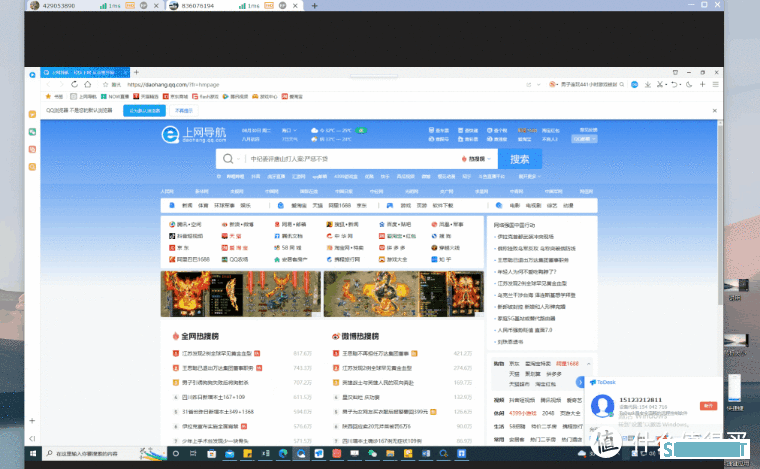Screen dimensions: 760x469
Task: Switch to the 429053890 remote session tab
Action: (95, 6)
